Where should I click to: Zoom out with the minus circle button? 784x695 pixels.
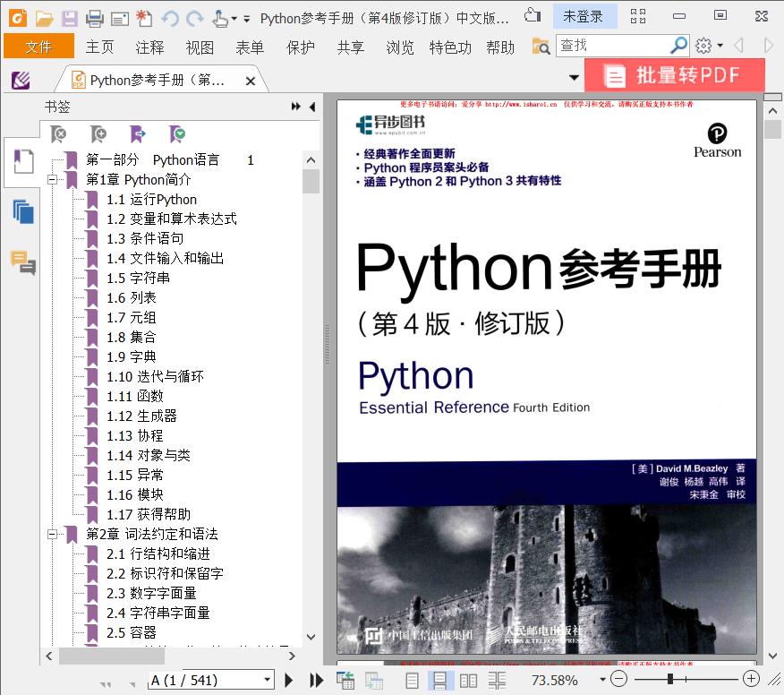coord(619,679)
